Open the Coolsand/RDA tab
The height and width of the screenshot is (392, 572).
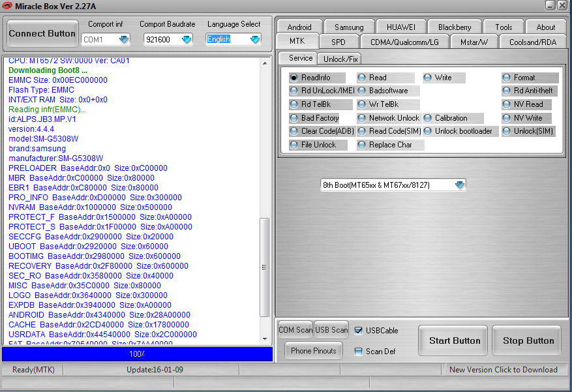[533, 42]
